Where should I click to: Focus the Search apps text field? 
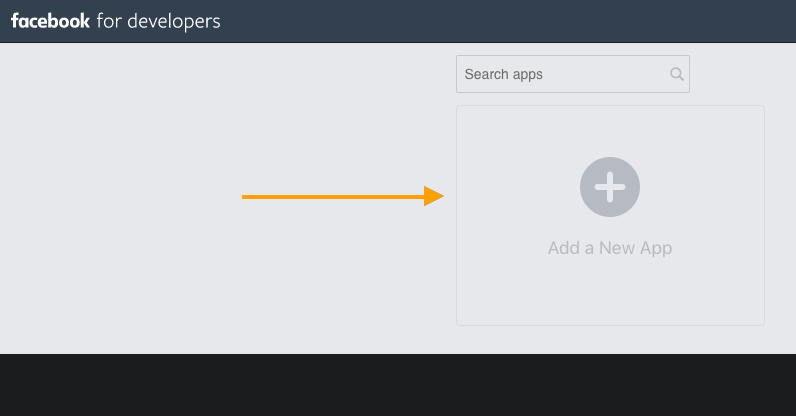(573, 74)
